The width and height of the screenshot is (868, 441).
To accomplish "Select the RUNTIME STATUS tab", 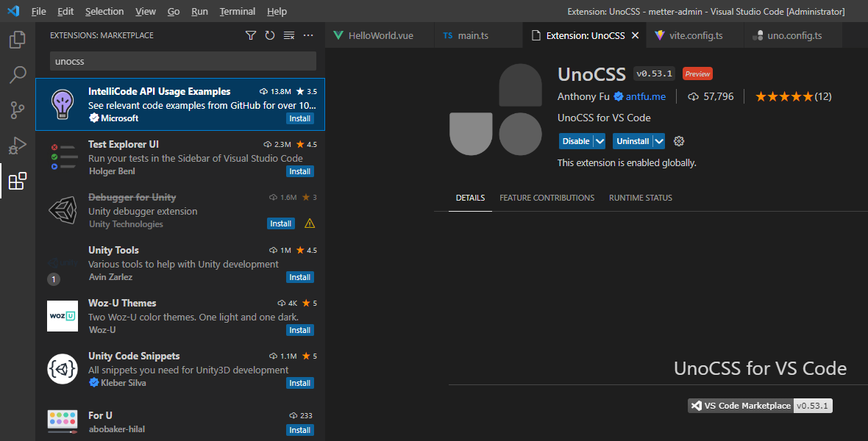I will tap(641, 198).
